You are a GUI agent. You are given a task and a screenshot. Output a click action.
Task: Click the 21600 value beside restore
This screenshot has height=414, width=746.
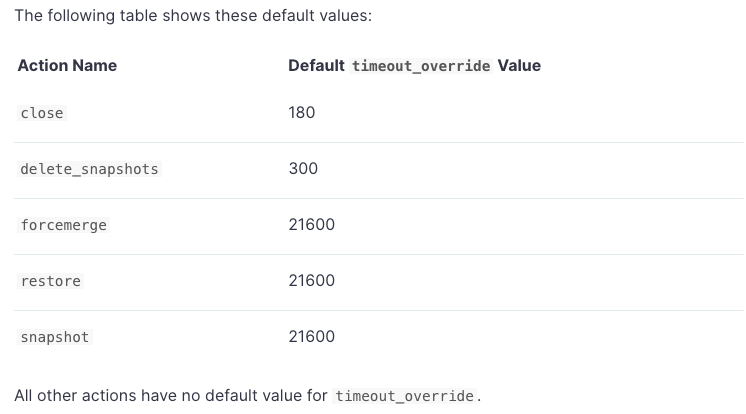click(x=312, y=280)
